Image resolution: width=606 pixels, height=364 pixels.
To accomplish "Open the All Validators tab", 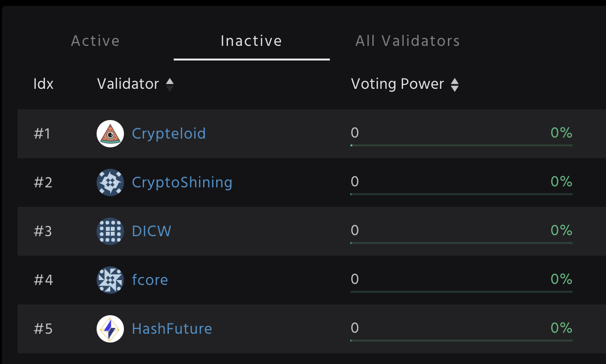I will pos(408,41).
